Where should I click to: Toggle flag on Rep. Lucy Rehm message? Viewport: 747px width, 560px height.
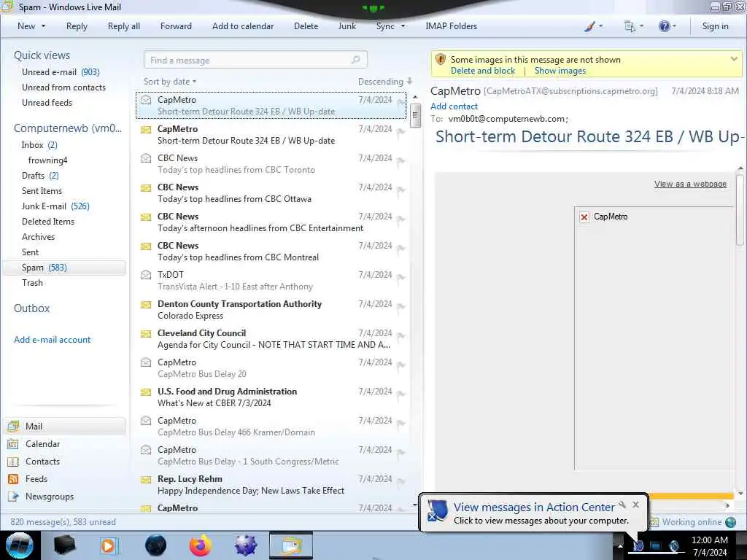pos(400,482)
